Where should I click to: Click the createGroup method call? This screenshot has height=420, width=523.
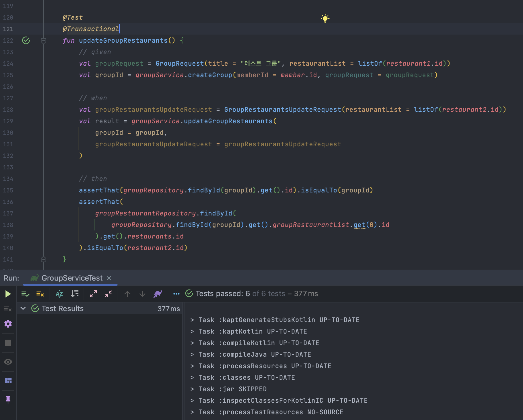tap(210, 75)
